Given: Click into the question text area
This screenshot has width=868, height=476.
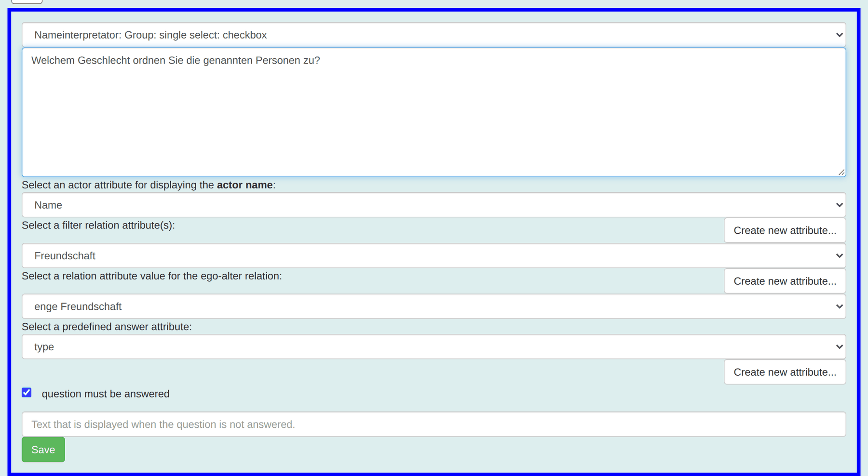Looking at the screenshot, I should pyautogui.click(x=434, y=112).
